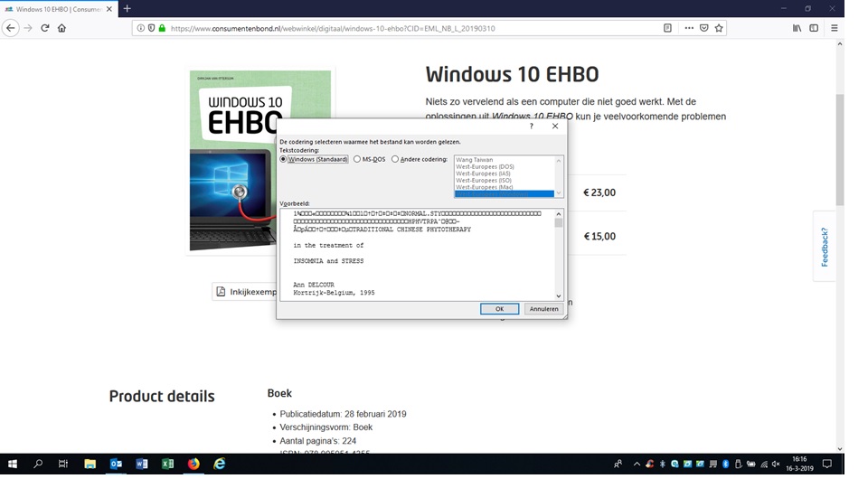Toggle Firefox sidebar icon

point(814,28)
